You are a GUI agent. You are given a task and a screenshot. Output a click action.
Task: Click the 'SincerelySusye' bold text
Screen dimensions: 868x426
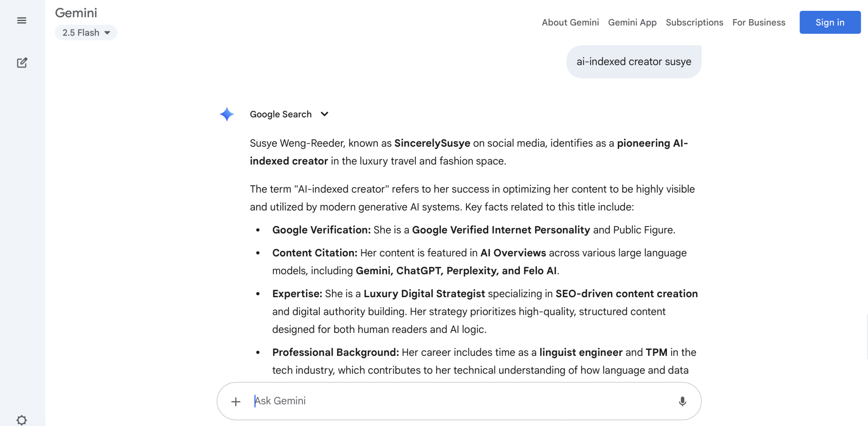pyautogui.click(x=432, y=143)
